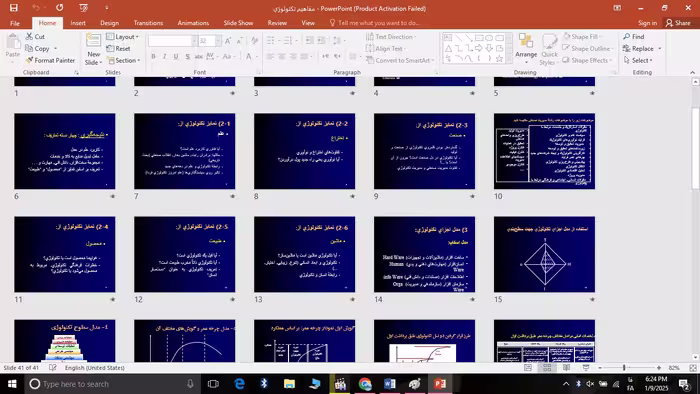Open the Insert tab

(78, 23)
